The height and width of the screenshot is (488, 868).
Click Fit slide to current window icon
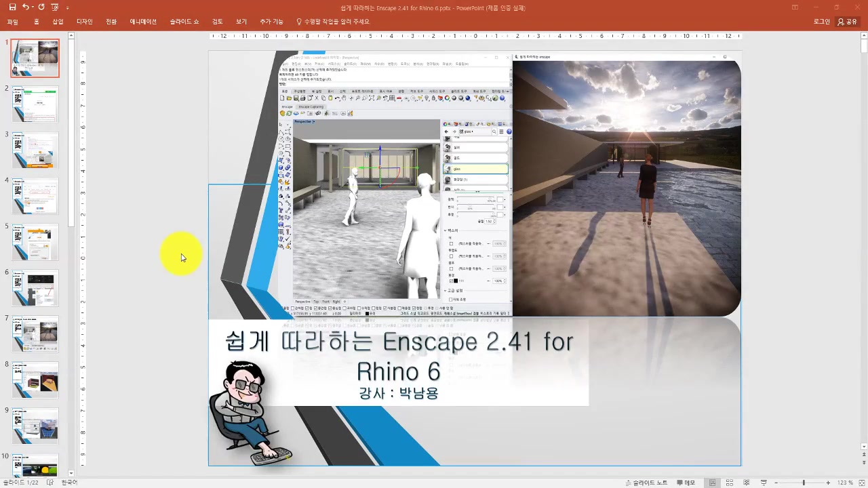(861, 483)
